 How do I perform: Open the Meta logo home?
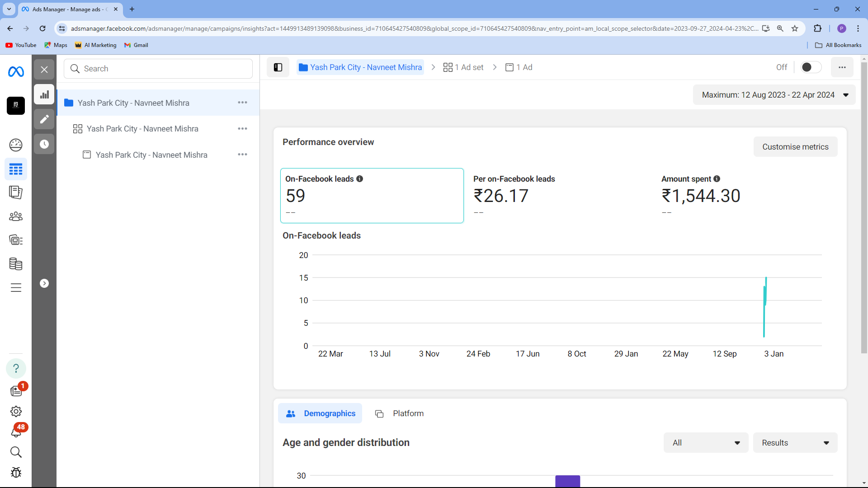click(x=16, y=71)
